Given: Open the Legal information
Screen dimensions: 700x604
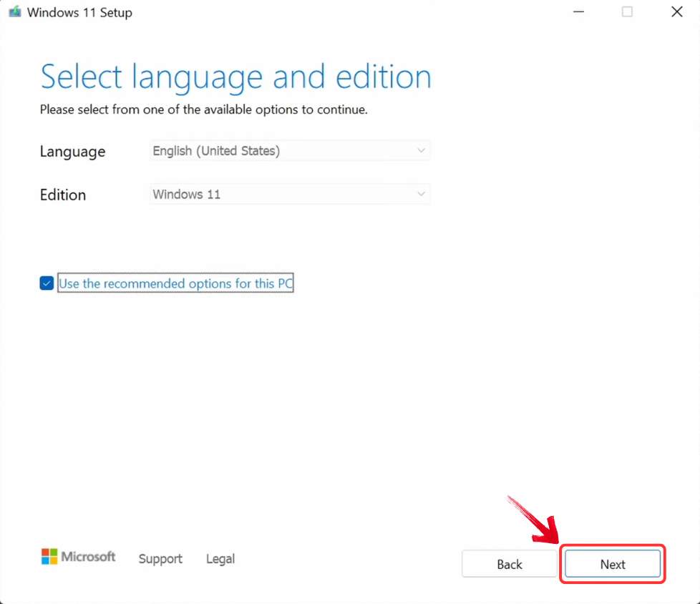Looking at the screenshot, I should coord(220,559).
